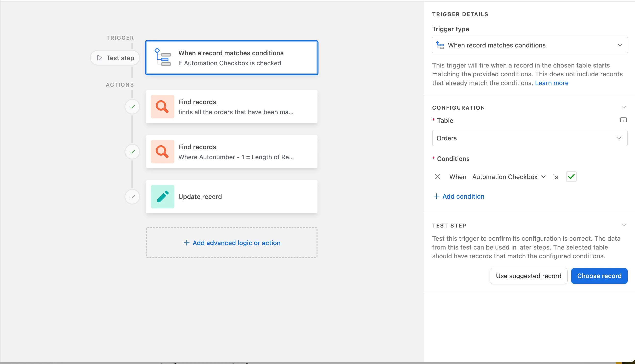Click the first Find records magnifier icon
This screenshot has width=635, height=364.
pyautogui.click(x=162, y=106)
